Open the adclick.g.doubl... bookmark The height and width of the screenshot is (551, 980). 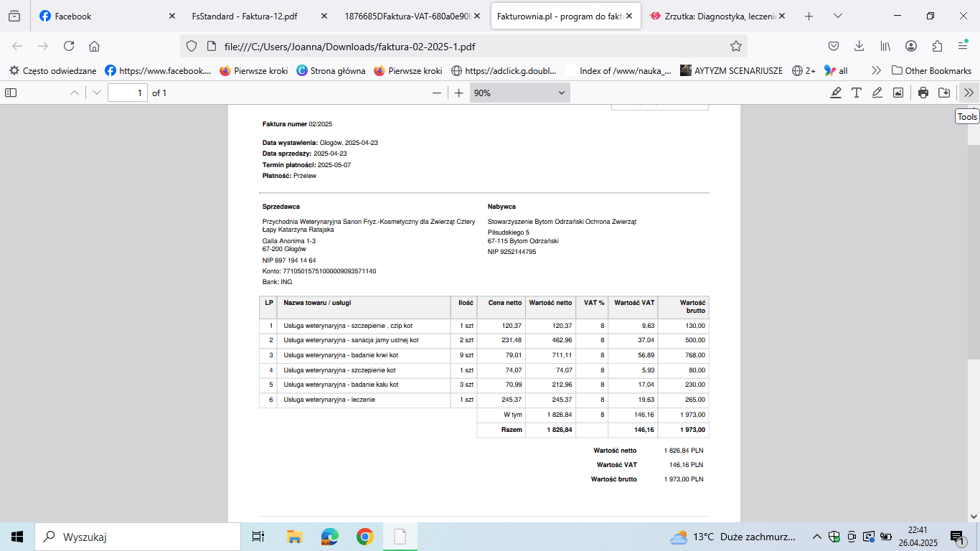[504, 70]
